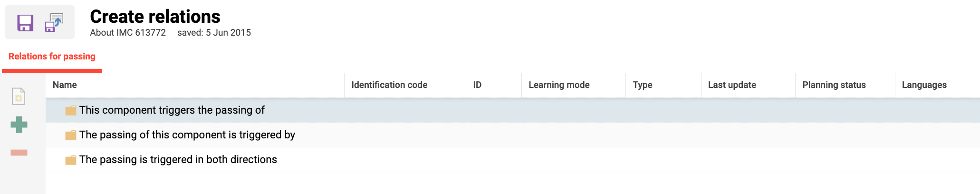The height and width of the screenshot is (194, 980).
Task: Click the green plus add icon
Action: click(x=19, y=125)
